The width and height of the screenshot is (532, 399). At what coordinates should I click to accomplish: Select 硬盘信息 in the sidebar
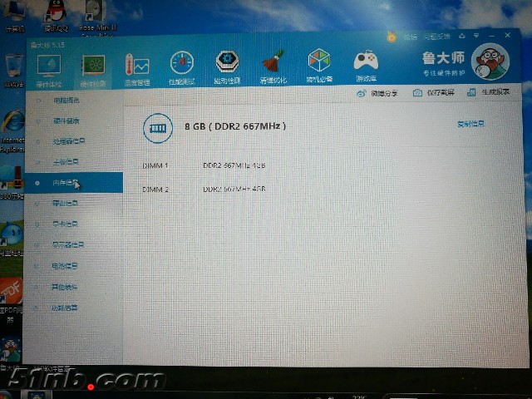click(65, 203)
